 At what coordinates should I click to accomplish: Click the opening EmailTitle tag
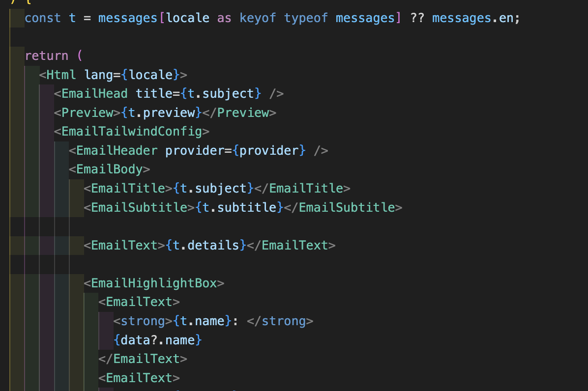[x=128, y=188]
